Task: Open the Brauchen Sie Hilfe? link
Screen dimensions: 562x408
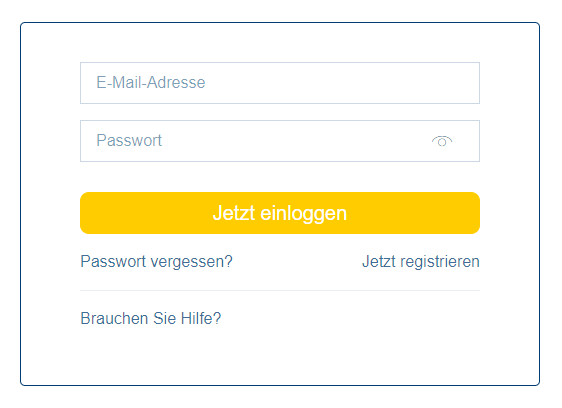Action: coord(151,318)
